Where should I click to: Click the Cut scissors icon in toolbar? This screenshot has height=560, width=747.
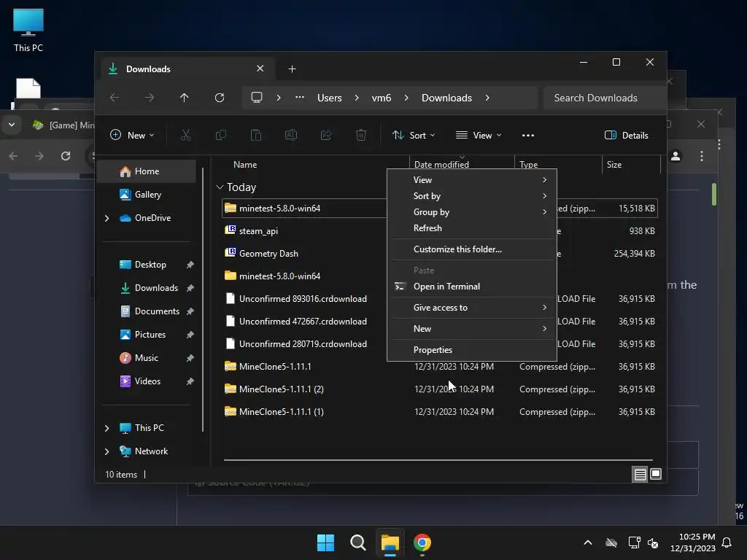tap(186, 135)
